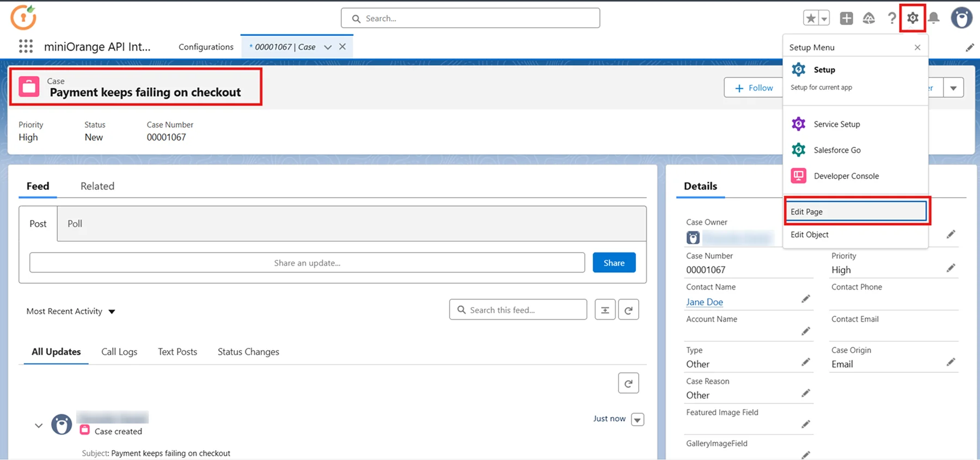The width and height of the screenshot is (980, 460).
Task: Click the navigation edit pencil icon
Action: (970, 47)
